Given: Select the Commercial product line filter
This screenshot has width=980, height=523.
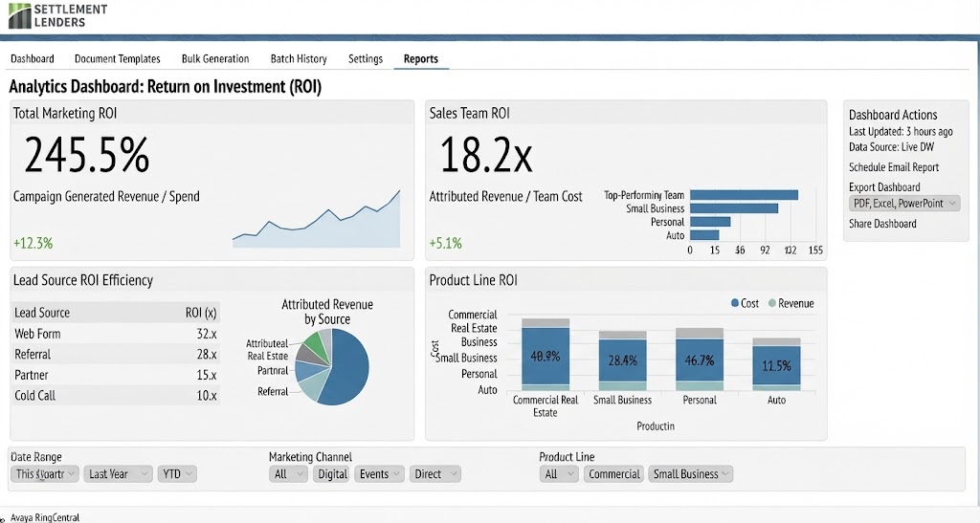Looking at the screenshot, I should pos(613,474).
